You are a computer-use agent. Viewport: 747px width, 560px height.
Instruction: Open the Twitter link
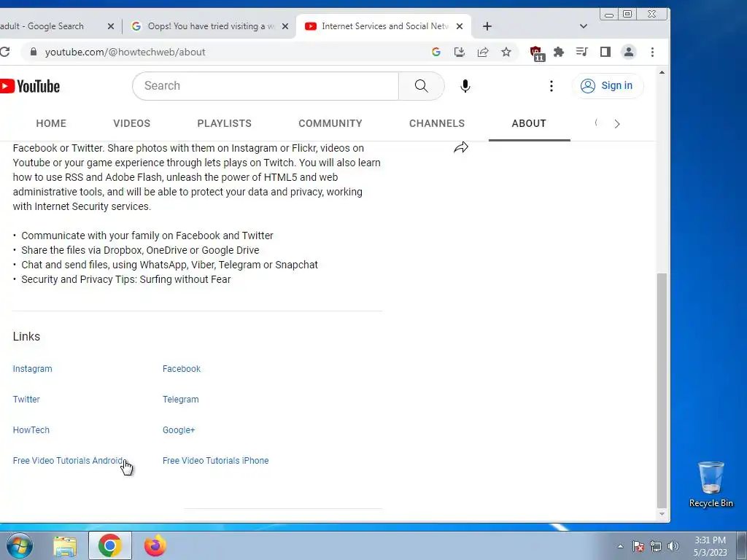[x=26, y=399]
